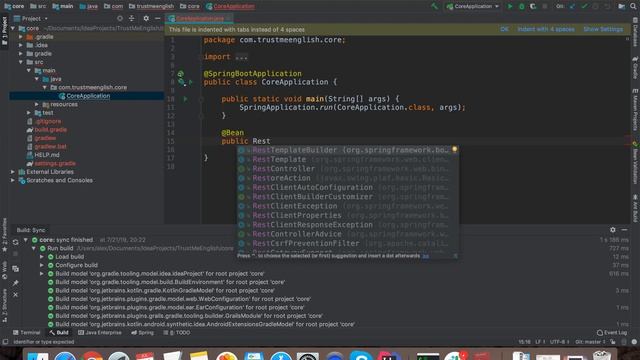
Task: Commit changes with the green checkmark icon
Action: pos(584,6)
